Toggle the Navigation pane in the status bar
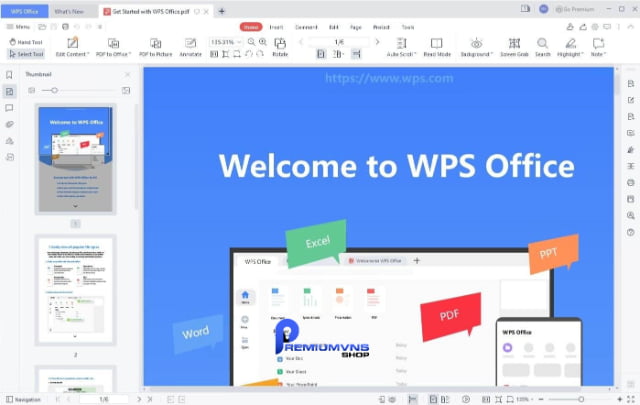 pyautogui.click(x=22, y=399)
